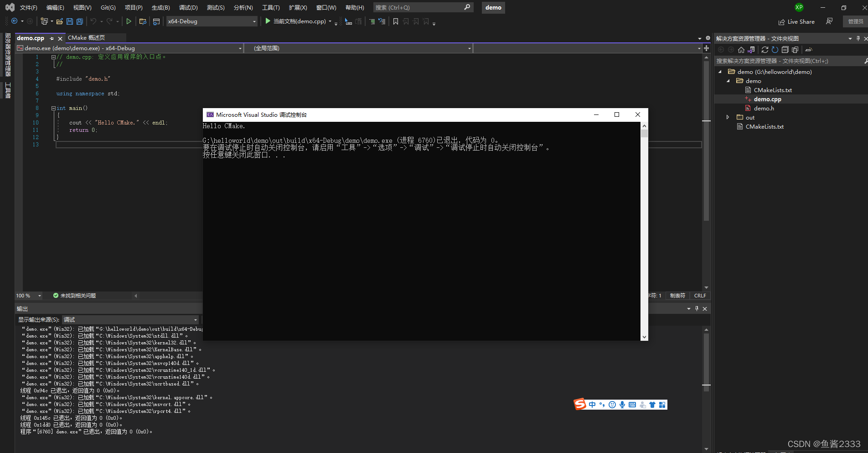The image size is (868, 453).
Task: Open the output source dropdown showing 调试
Action: point(130,320)
